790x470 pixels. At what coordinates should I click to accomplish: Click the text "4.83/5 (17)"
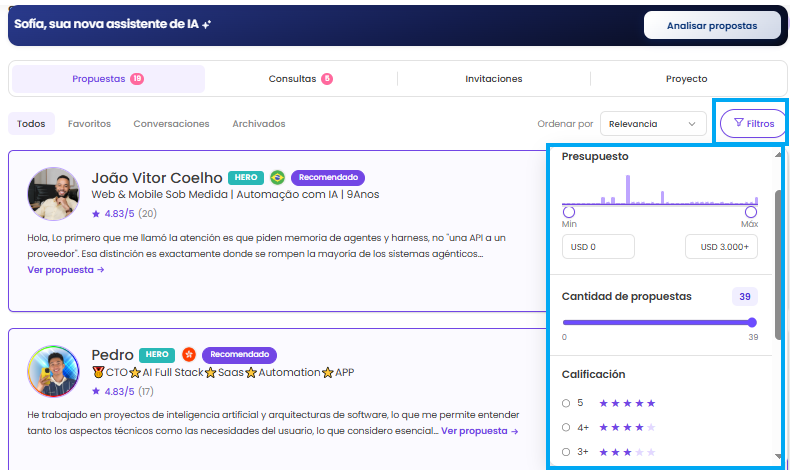[129, 391]
